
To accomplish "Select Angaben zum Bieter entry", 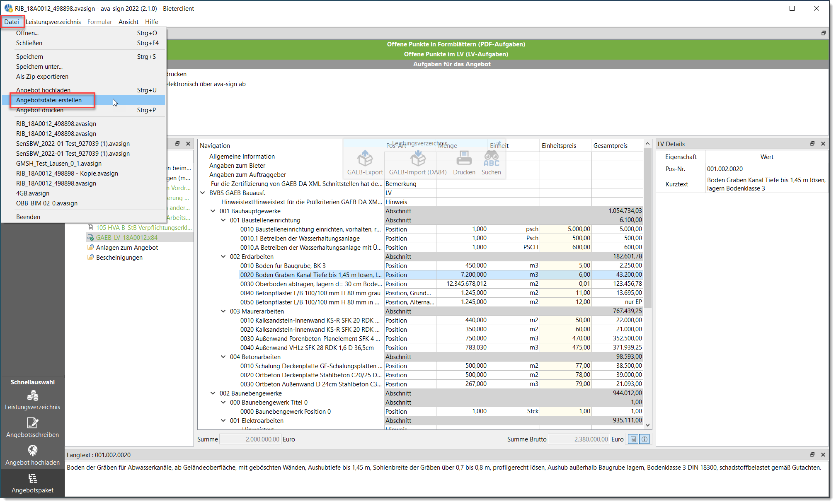I will (237, 166).
